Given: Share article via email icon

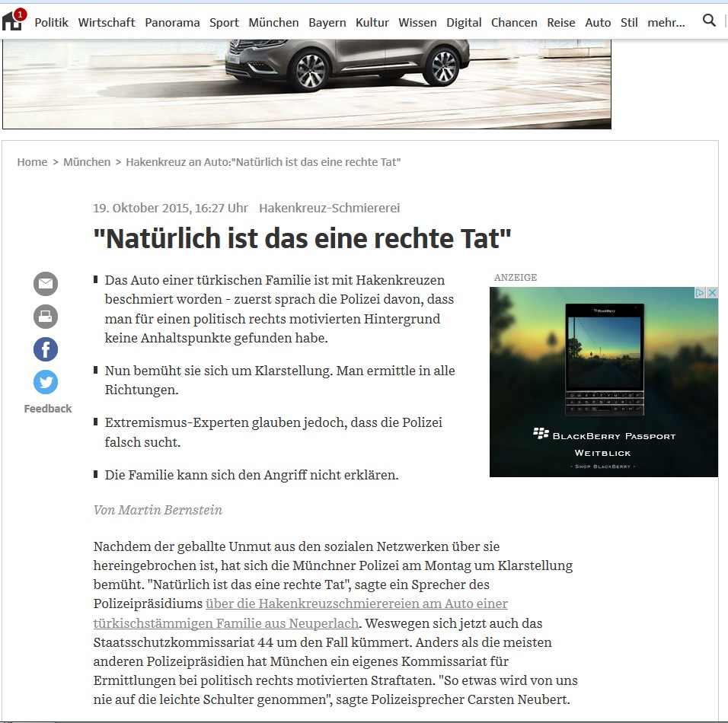Looking at the screenshot, I should coord(46,284).
